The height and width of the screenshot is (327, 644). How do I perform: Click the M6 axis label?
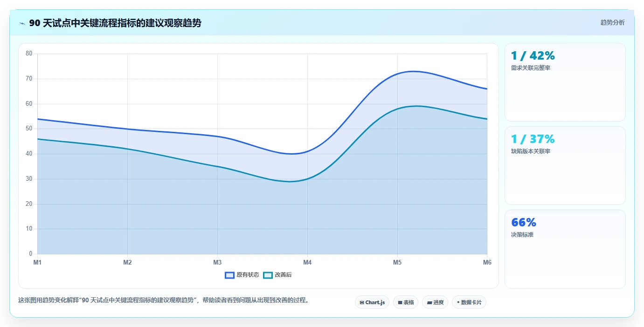(487, 263)
